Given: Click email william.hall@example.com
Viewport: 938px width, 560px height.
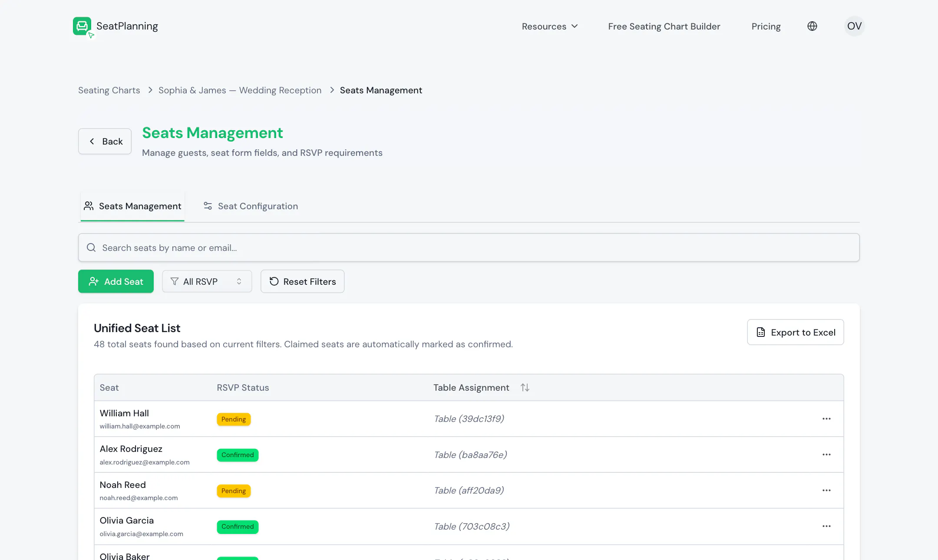Looking at the screenshot, I should [x=140, y=426].
